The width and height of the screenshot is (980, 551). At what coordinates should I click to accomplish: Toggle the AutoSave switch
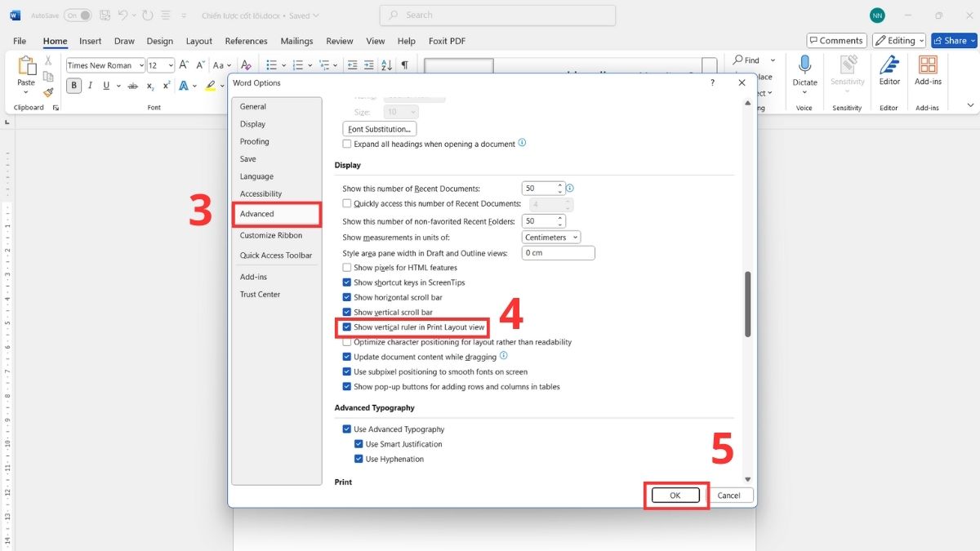pos(78,16)
